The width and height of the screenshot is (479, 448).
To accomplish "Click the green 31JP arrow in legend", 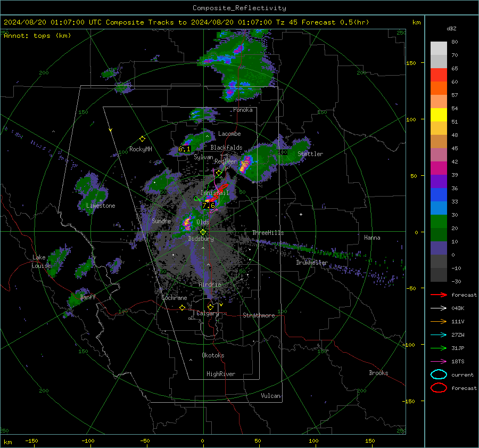I will [x=439, y=348].
